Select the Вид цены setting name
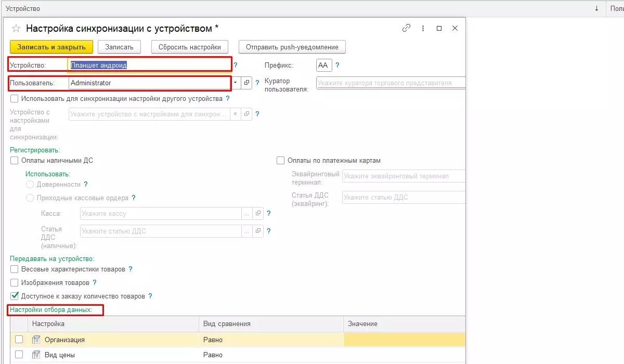Viewport: 624px width, 364px height. click(60, 355)
